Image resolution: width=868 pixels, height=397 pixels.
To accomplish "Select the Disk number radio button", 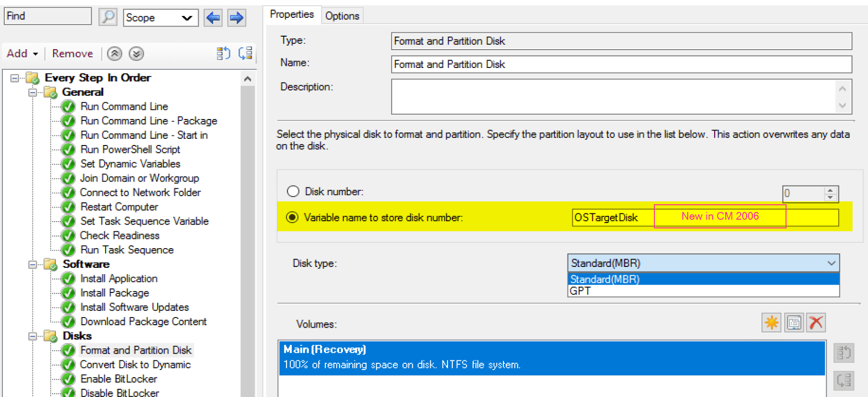I will (x=293, y=192).
